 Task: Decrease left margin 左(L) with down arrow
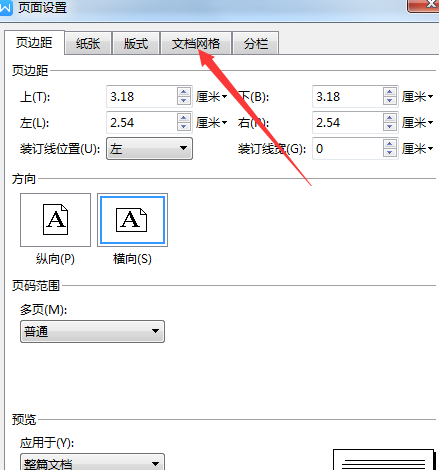tap(184, 127)
